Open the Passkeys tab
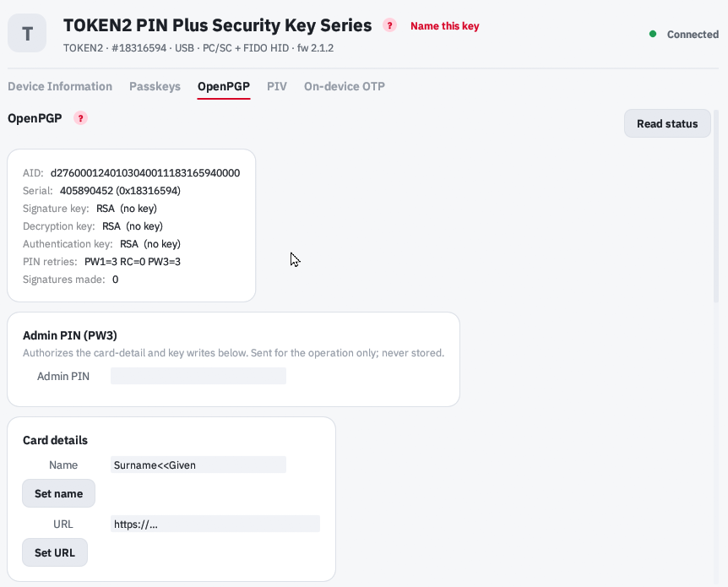 coord(155,86)
